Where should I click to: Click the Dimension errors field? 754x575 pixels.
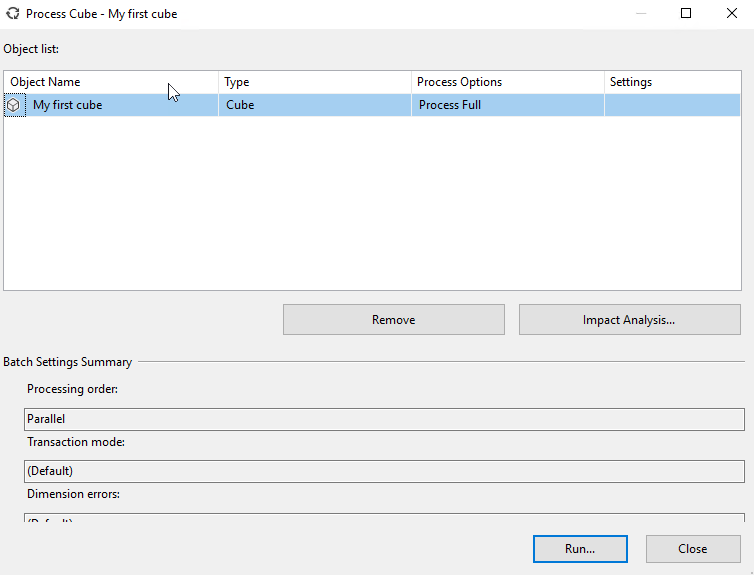pos(384,518)
